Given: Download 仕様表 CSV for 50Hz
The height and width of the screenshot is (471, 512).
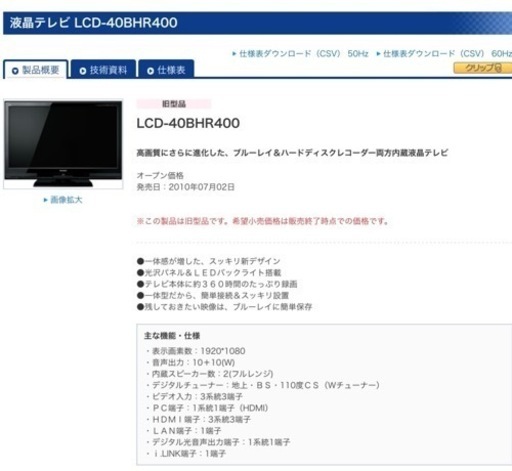Looking at the screenshot, I should 300,53.
